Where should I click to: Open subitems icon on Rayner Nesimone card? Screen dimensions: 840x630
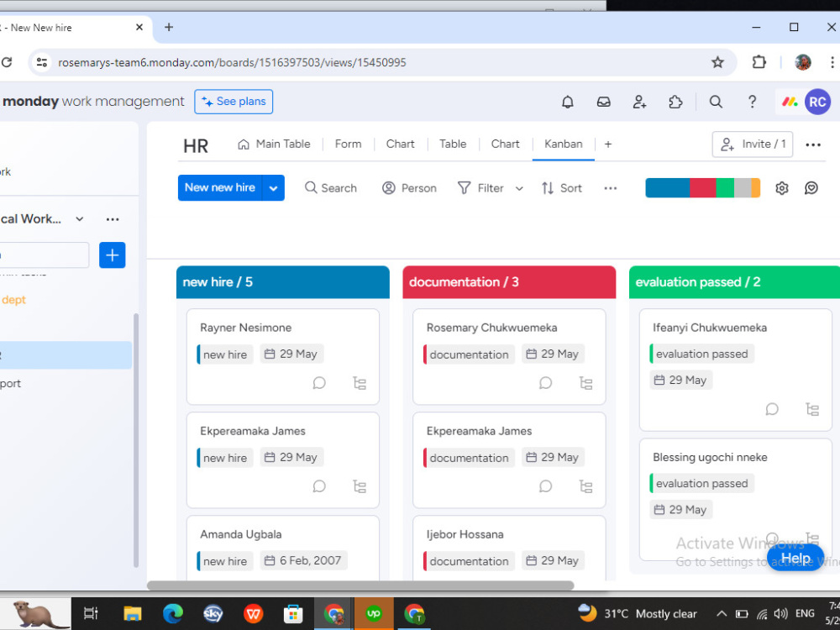360,383
